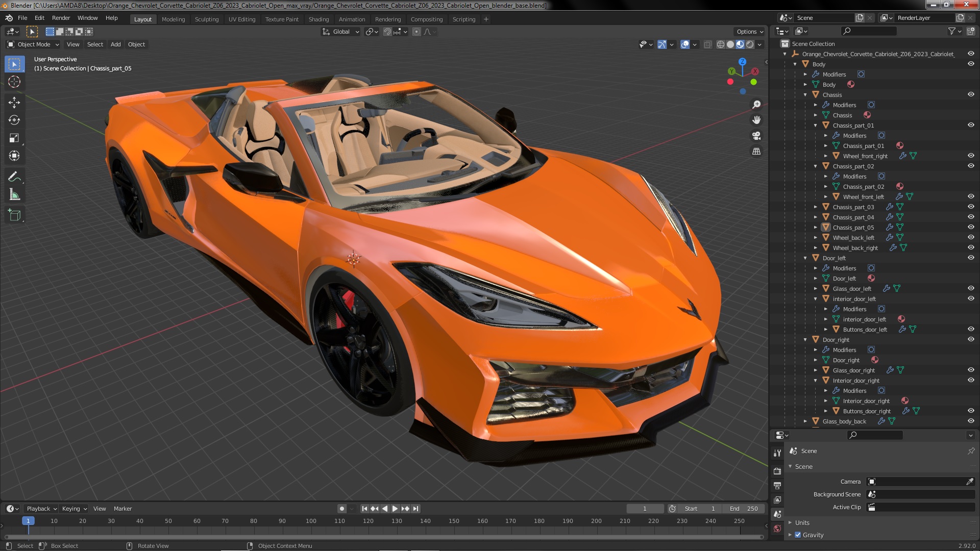Image resolution: width=980 pixels, height=551 pixels.
Task: Hide Glass_door_right in outliner
Action: [x=971, y=370]
